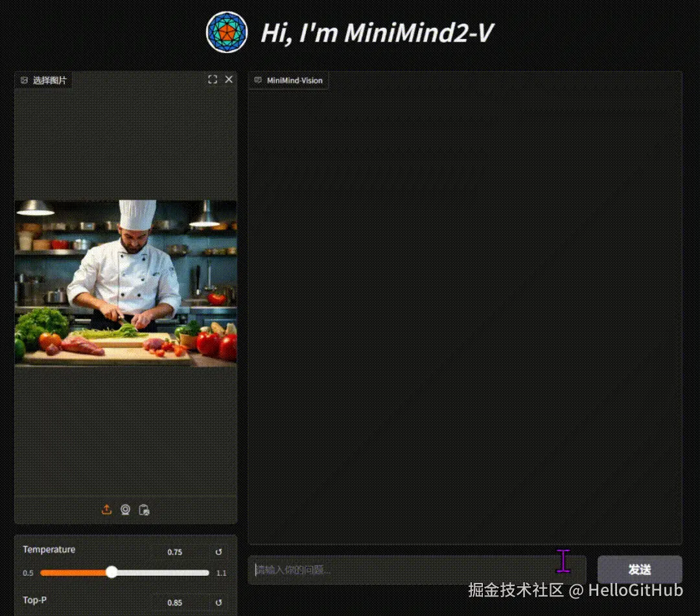The image size is (700, 616).
Task: Click the slider maximum value 1.1
Action: 222,573
